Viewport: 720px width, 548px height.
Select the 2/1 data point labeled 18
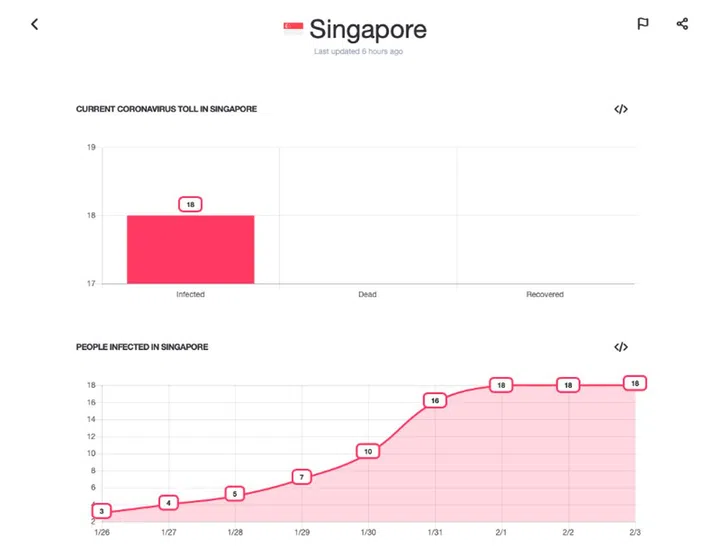tap(502, 385)
